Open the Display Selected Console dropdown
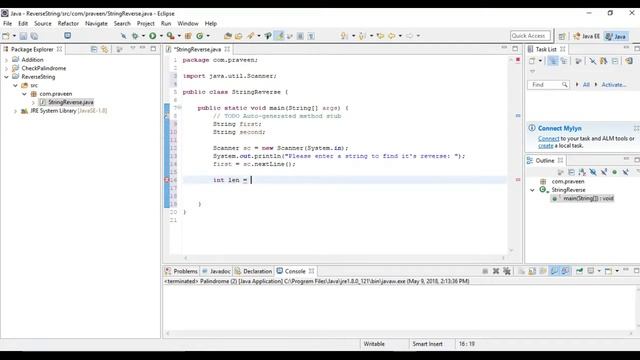 599,271
